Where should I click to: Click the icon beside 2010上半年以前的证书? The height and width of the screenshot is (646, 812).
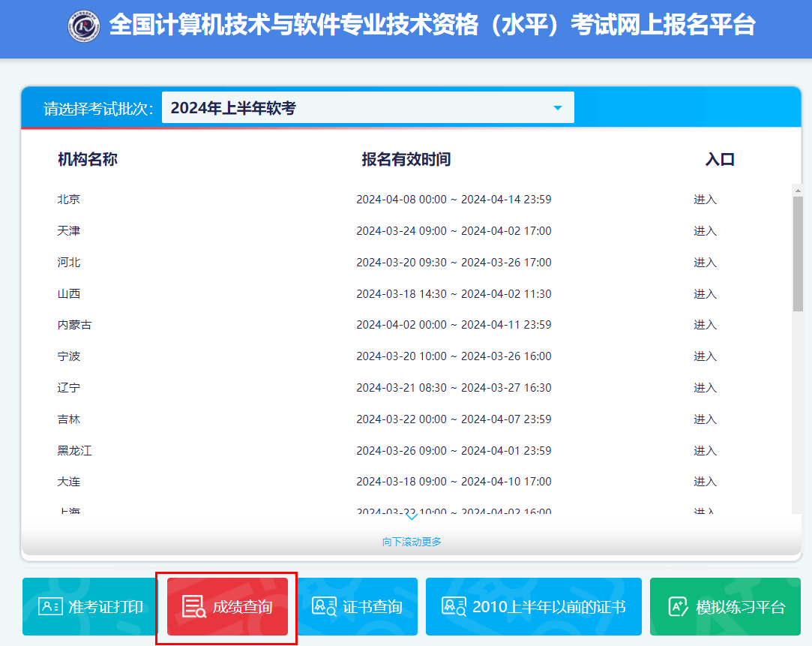pyautogui.click(x=454, y=606)
